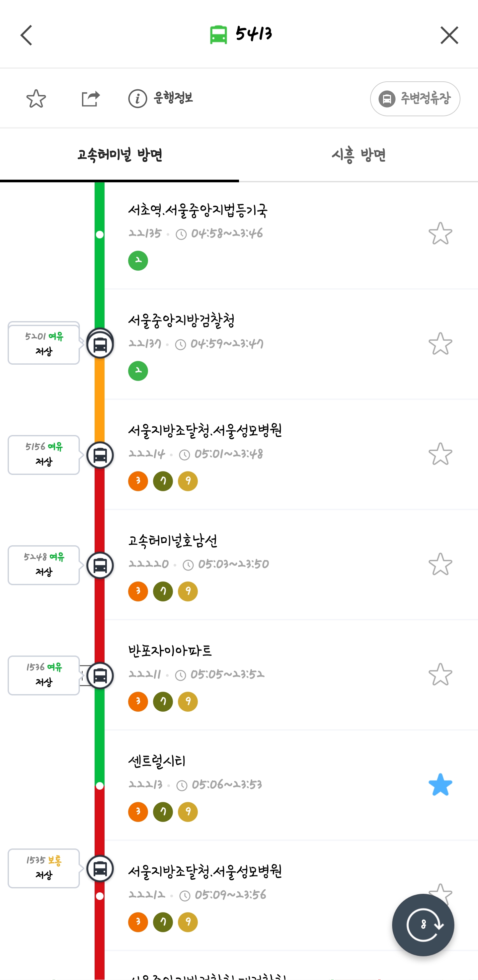Screen dimensions: 478x980
Task: Tap the back arrow icon
Action: (x=26, y=36)
